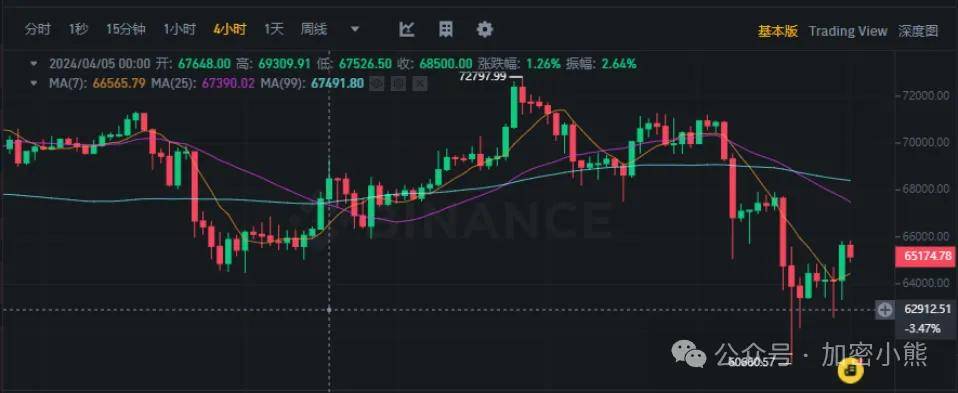Image resolution: width=958 pixels, height=393 pixels.
Task: Click the current price label 65174.78
Action: click(925, 257)
